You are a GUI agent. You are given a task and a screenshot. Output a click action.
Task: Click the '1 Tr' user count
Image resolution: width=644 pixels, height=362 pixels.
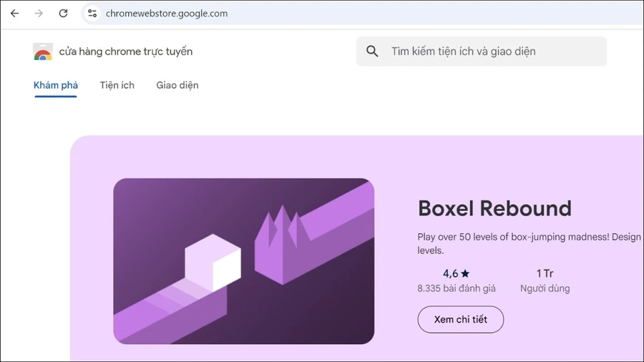coord(545,274)
